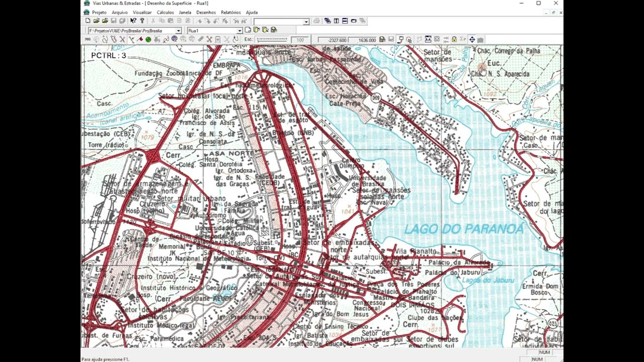Click the Tile windows vertically icon
The image size is (644, 362).
(336, 21)
